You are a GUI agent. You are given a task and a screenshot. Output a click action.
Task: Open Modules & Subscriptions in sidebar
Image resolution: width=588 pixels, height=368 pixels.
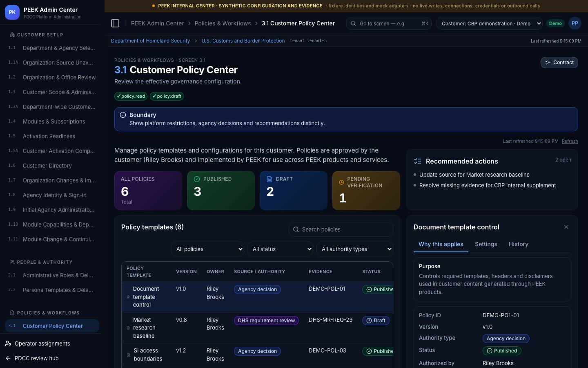point(52,121)
